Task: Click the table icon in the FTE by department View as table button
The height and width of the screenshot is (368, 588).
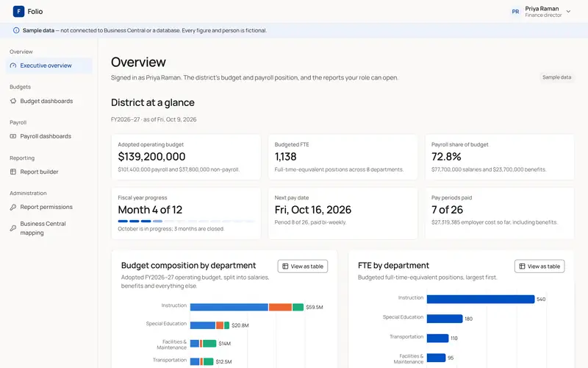Action: [x=522, y=266]
